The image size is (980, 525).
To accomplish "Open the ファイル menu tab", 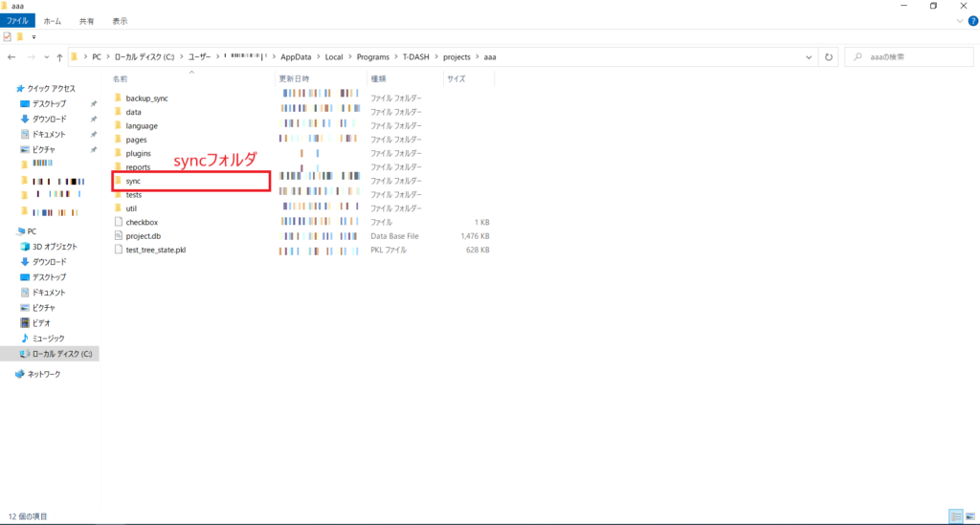I will pos(18,20).
